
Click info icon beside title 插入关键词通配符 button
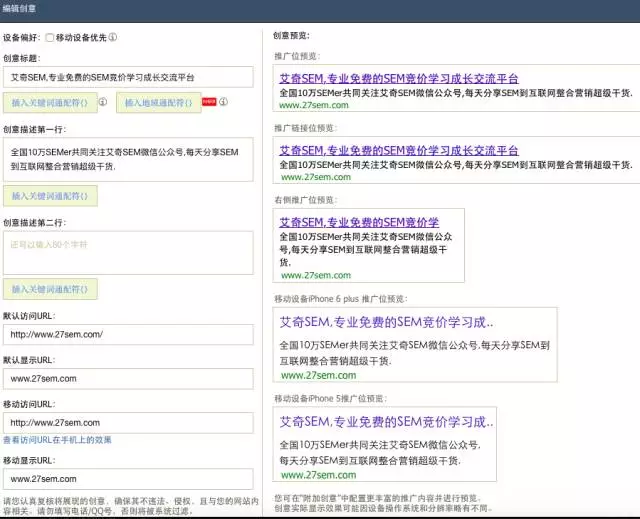click(103, 102)
